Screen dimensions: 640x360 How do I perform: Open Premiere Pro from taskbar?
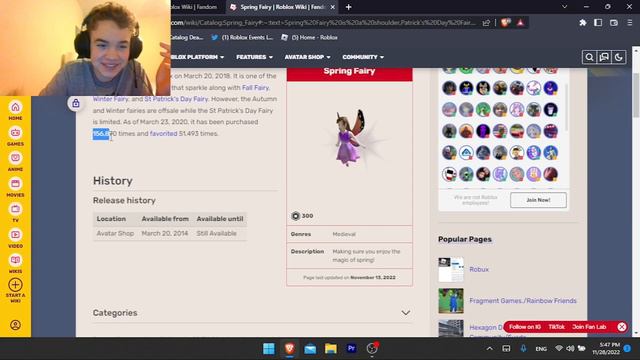(351, 349)
